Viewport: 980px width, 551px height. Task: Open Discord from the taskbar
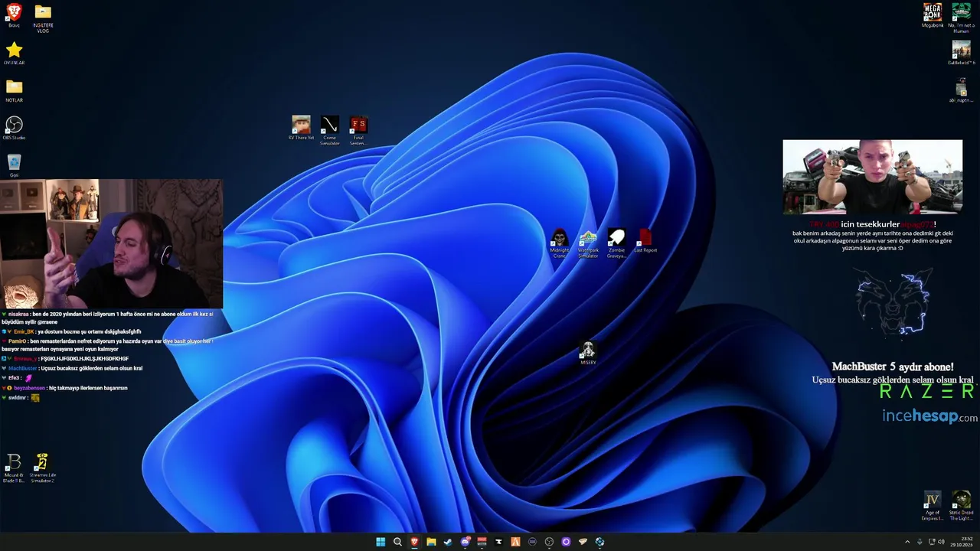(465, 542)
